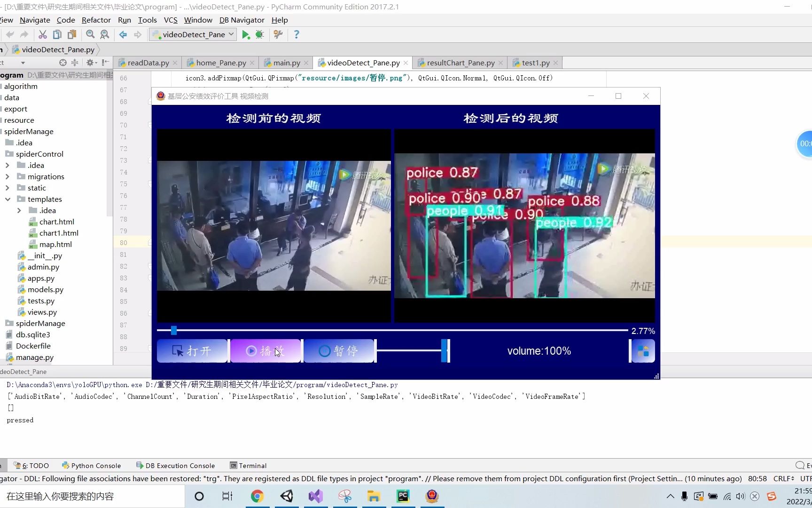Start debugging with the bug icon
Image resolution: width=812 pixels, height=508 pixels.
(259, 34)
